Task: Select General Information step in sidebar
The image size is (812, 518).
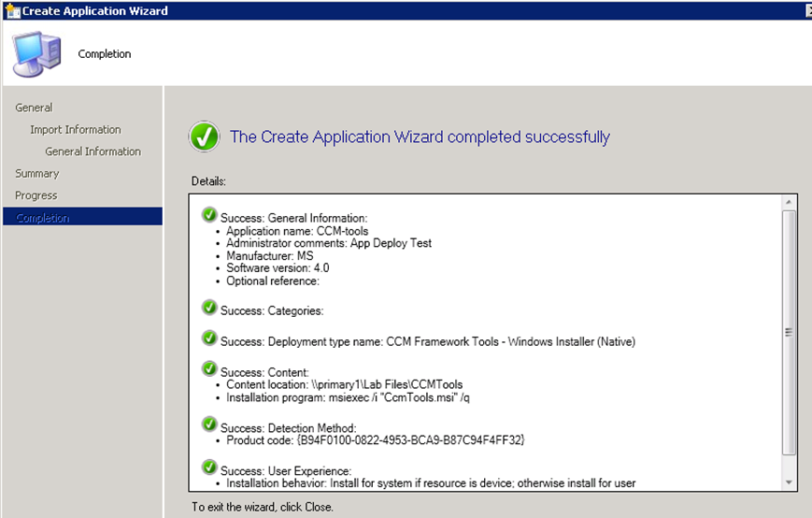Action: tap(93, 151)
